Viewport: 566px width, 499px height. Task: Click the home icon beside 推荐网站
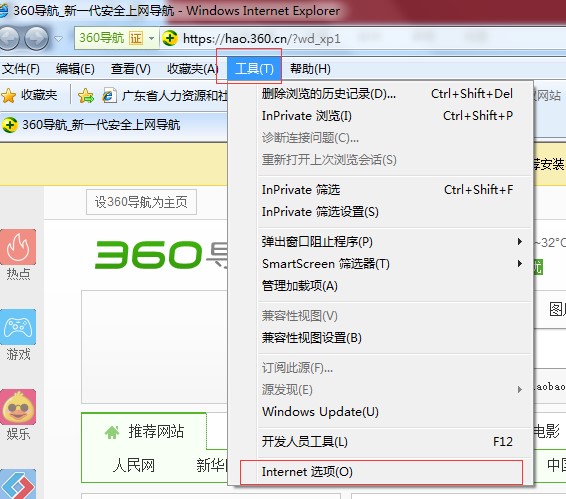[112, 432]
